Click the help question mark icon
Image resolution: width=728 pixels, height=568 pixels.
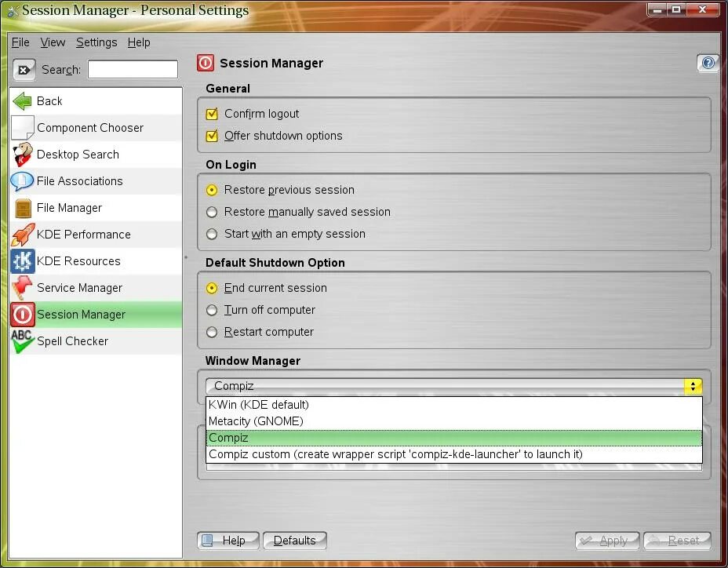(707, 63)
